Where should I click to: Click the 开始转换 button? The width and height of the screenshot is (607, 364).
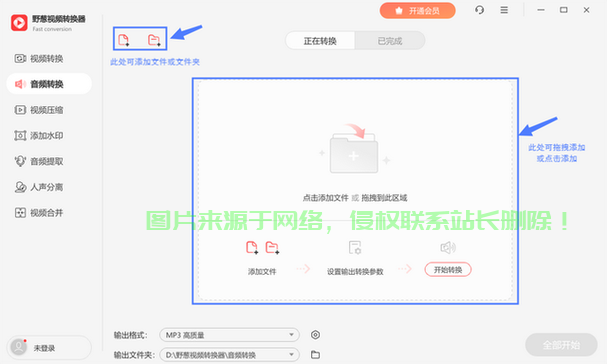point(448,270)
